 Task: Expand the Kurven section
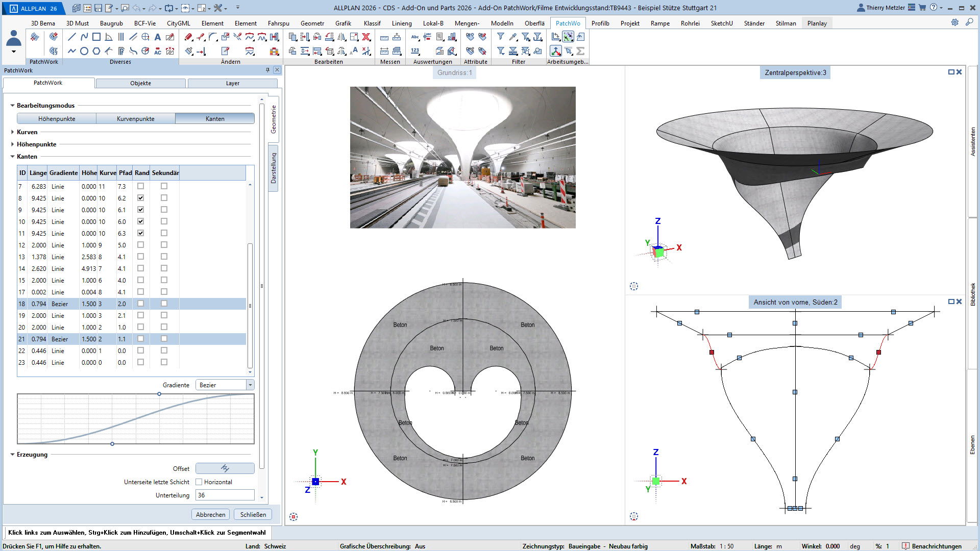tap(12, 132)
